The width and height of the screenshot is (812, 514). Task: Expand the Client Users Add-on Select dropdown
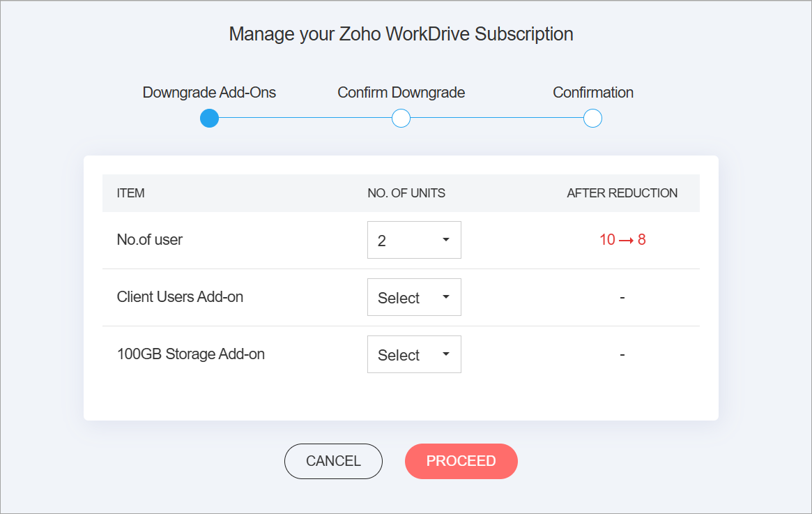click(x=414, y=297)
